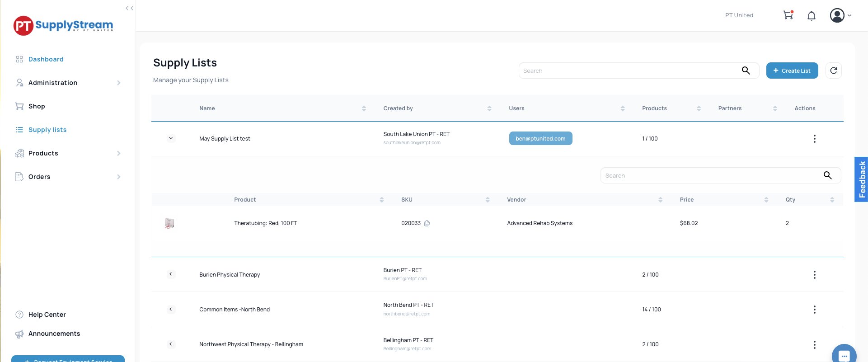Open the Orders sidebar menu
Screen dimensions: 868x362
[x=68, y=177]
